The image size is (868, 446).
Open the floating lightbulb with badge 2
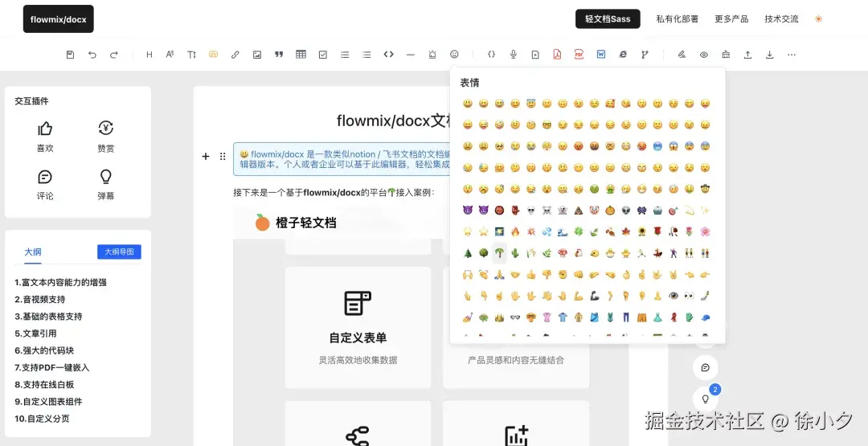pyautogui.click(x=706, y=399)
